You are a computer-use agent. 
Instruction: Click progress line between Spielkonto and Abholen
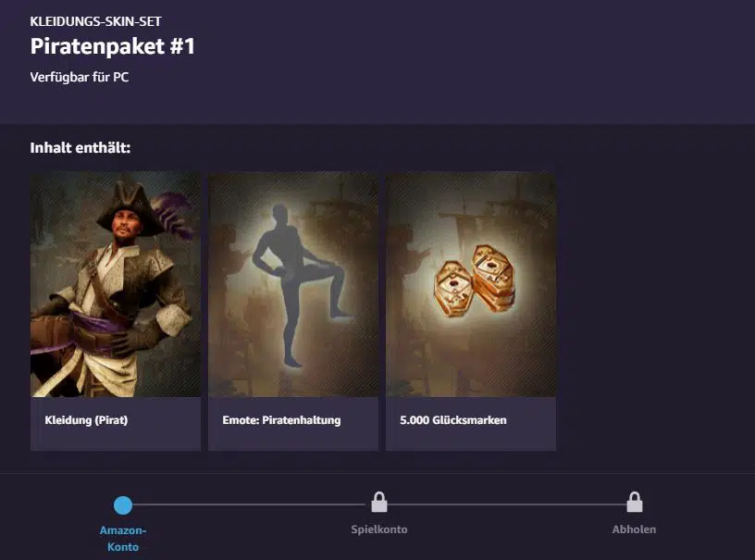(x=506, y=504)
